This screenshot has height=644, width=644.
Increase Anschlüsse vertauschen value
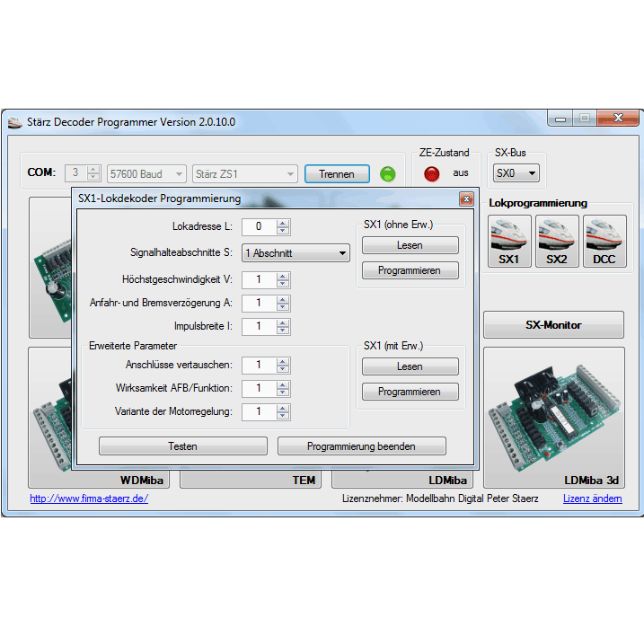tap(283, 361)
